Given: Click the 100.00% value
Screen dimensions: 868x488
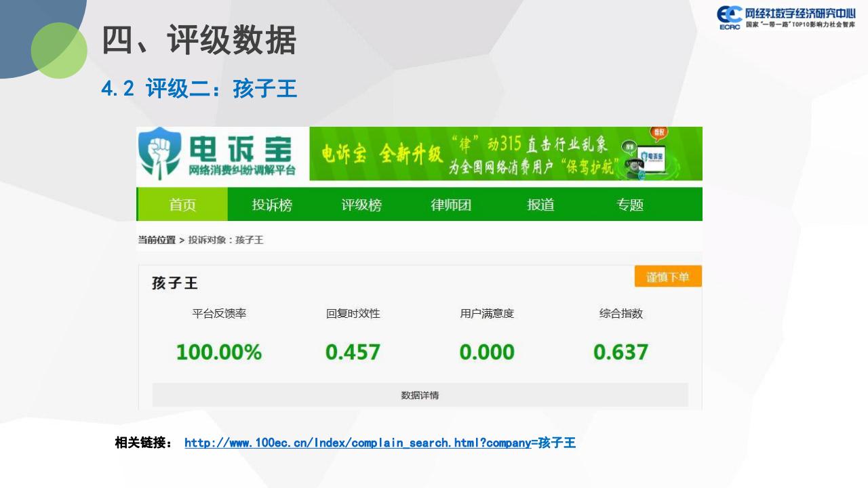Looking at the screenshot, I should 219,352.
